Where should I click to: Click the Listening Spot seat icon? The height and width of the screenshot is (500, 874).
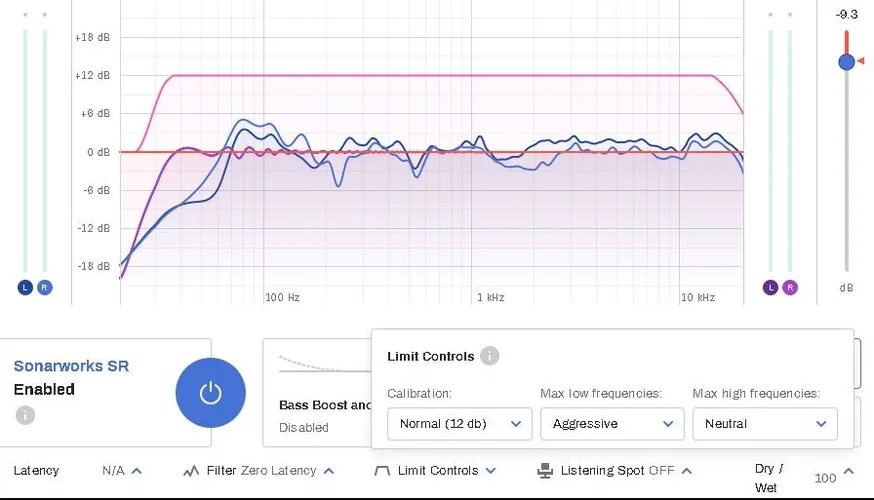pyautogui.click(x=545, y=471)
